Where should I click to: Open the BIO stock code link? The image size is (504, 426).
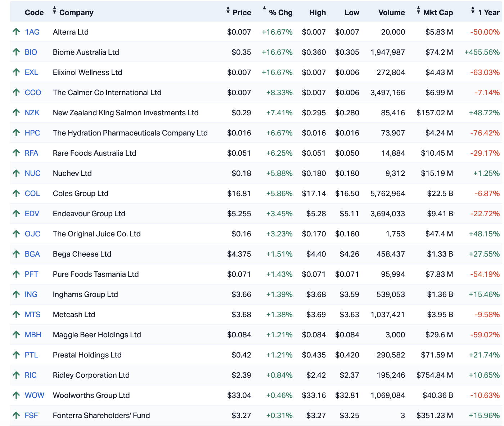pyautogui.click(x=31, y=52)
